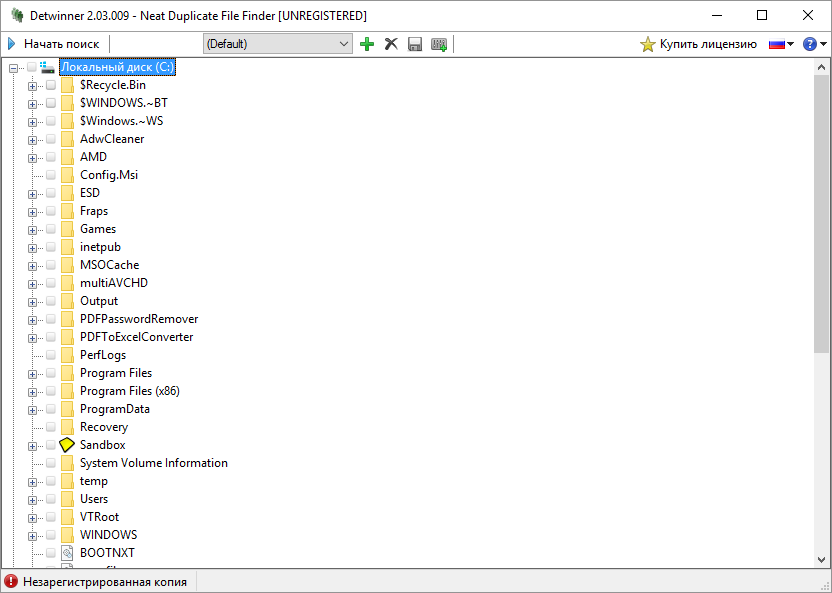Tick the AdwCleaner folder checkbox
This screenshot has width=832, height=593.
click(x=51, y=139)
